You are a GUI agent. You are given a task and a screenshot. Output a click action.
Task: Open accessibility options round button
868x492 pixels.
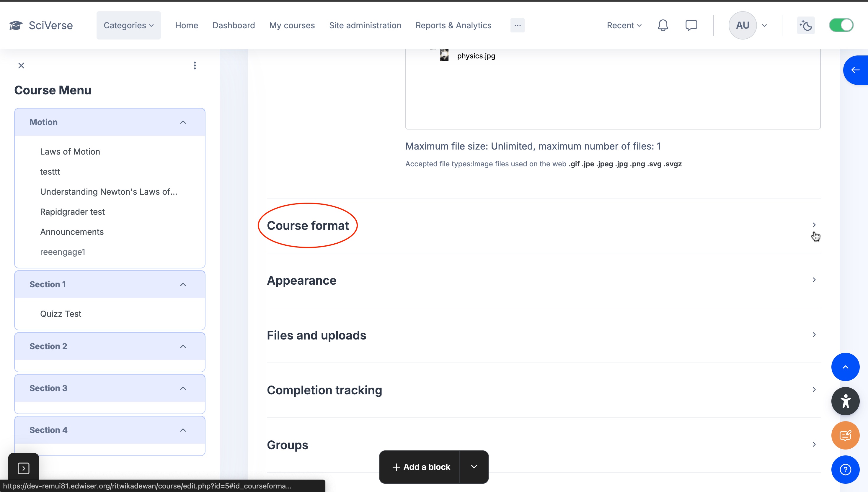845,401
